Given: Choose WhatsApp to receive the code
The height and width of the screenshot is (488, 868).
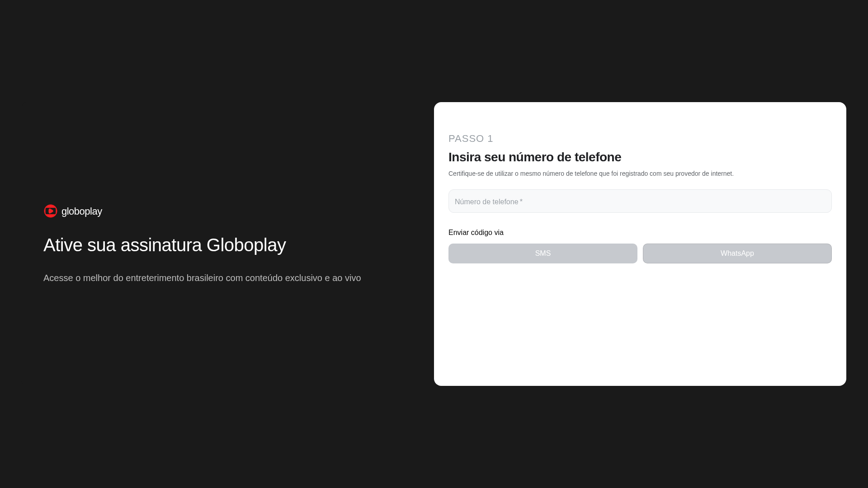Looking at the screenshot, I should click(737, 253).
